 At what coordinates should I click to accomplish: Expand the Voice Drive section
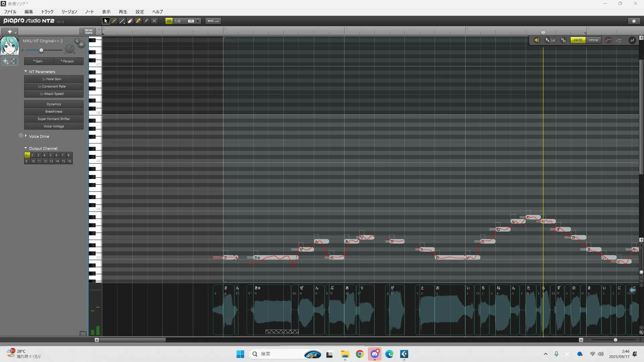26,136
